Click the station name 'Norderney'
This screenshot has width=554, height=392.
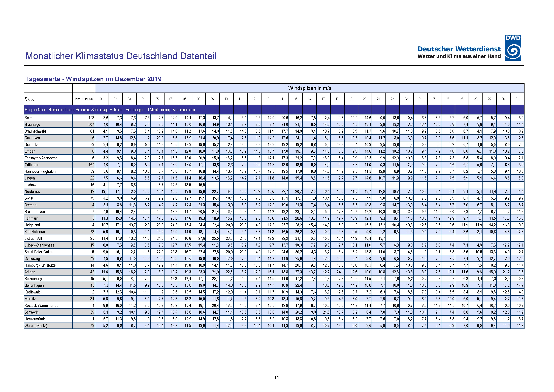click(32, 192)
